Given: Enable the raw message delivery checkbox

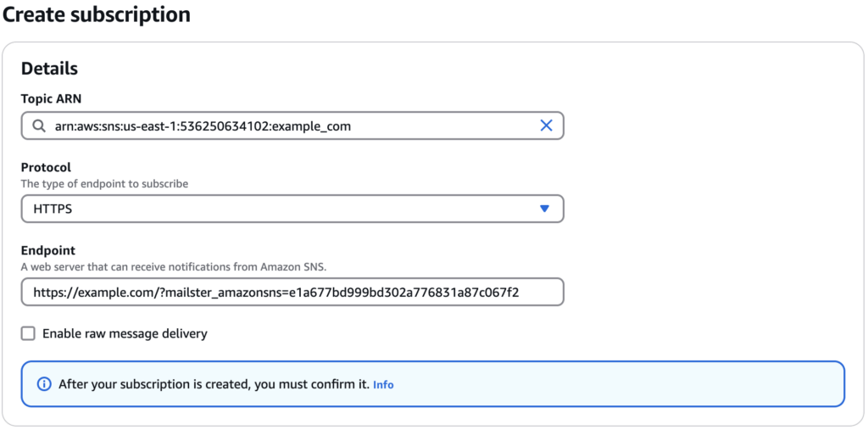Looking at the screenshot, I should tap(28, 333).
